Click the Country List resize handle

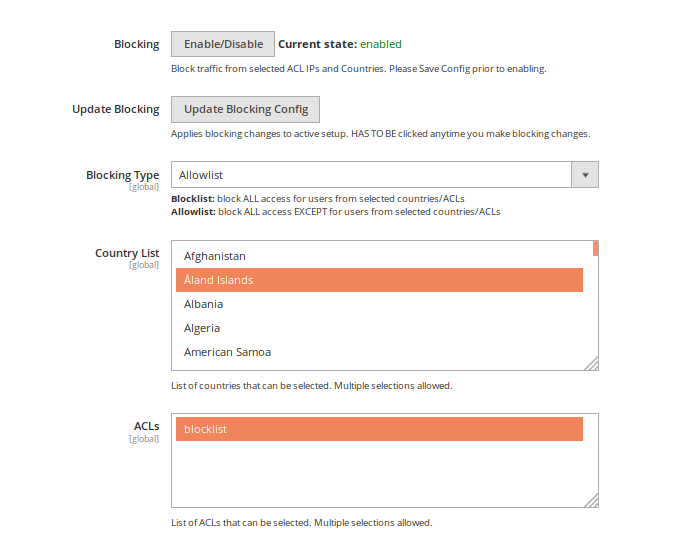pos(592,364)
